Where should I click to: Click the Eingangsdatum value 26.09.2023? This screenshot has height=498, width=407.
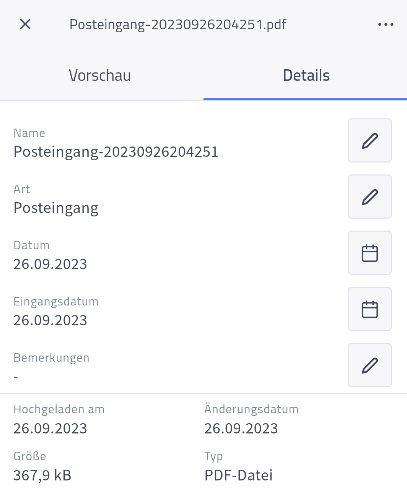click(50, 320)
